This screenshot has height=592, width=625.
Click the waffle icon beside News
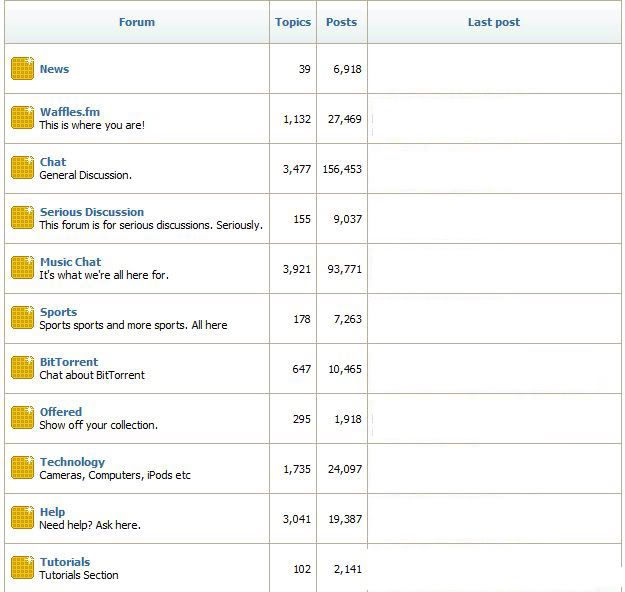tap(23, 69)
